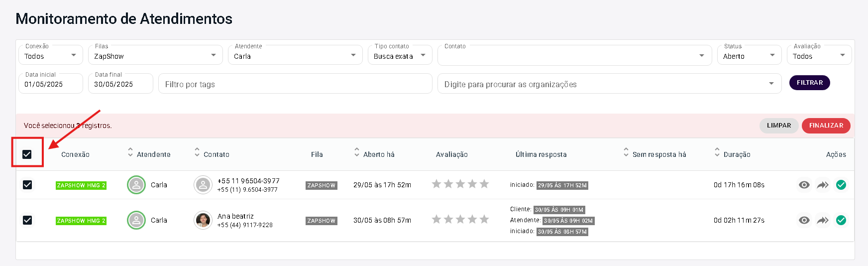Expand the Filas dropdown showing ZapShow
Image resolution: width=868 pixels, height=266 pixels.
pyautogui.click(x=155, y=56)
